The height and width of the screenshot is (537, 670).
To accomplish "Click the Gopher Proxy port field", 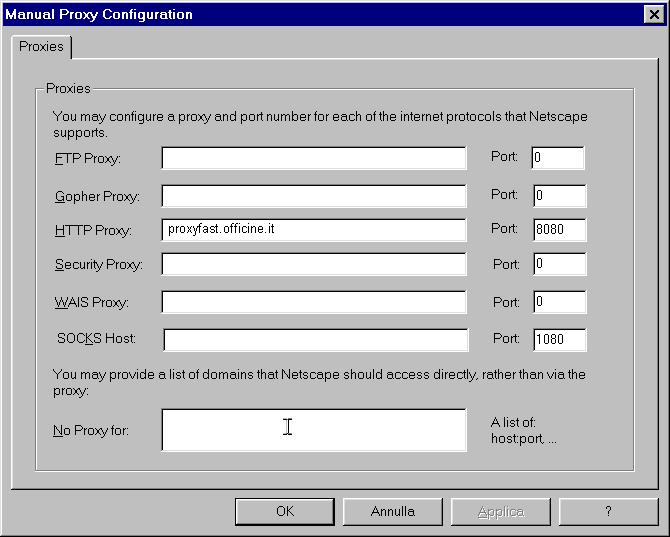I will [x=558, y=196].
